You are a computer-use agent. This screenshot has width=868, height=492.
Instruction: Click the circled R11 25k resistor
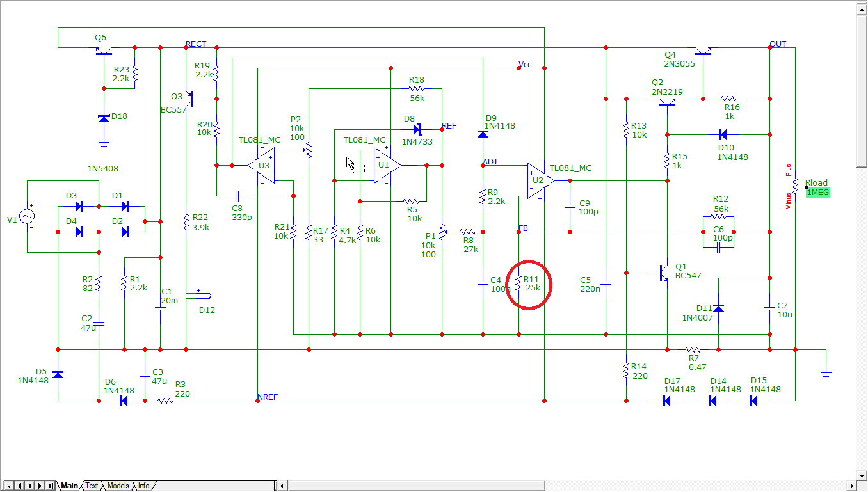[519, 283]
